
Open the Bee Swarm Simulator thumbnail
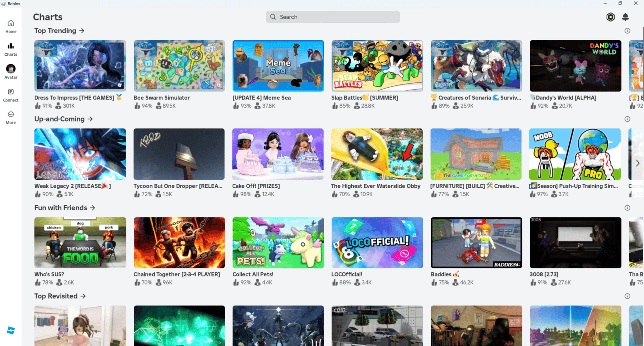[179, 66]
